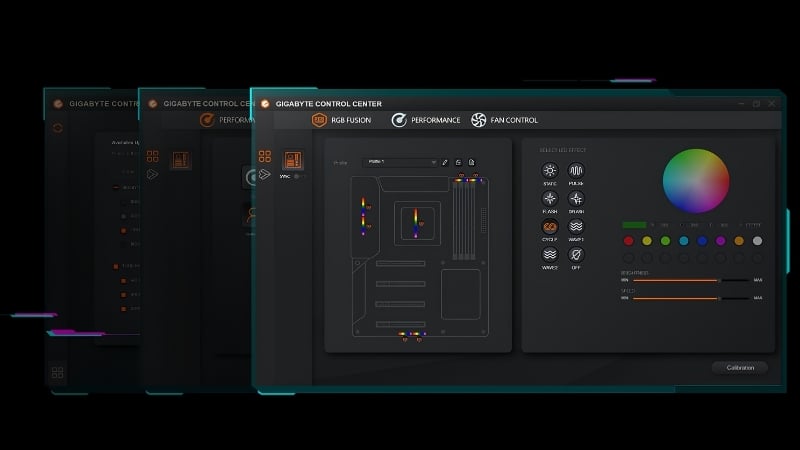
Task: Choose the green round color swatch
Action: click(665, 241)
